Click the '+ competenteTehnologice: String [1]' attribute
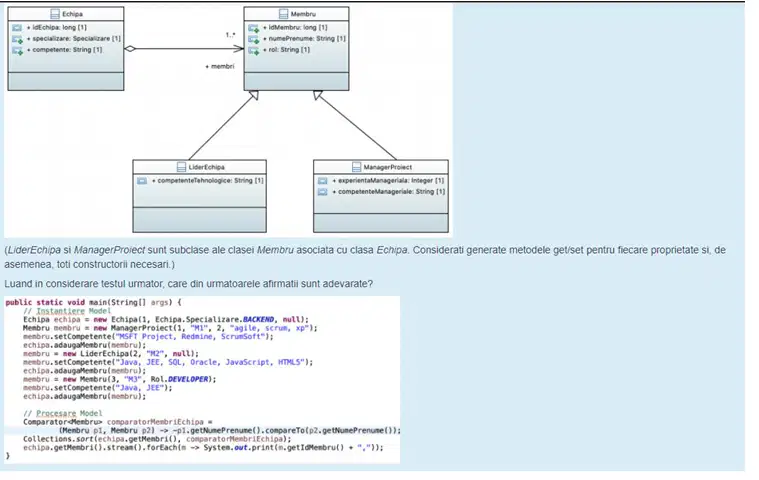The height and width of the screenshot is (480, 759). [x=208, y=180]
